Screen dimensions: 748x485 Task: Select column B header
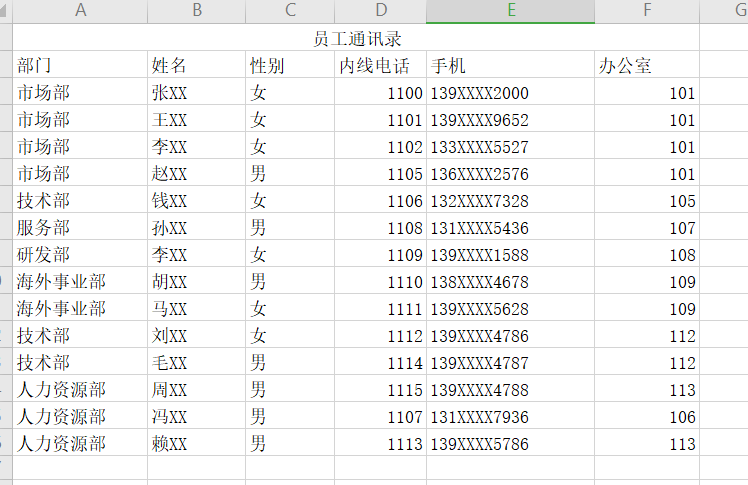[x=197, y=10]
